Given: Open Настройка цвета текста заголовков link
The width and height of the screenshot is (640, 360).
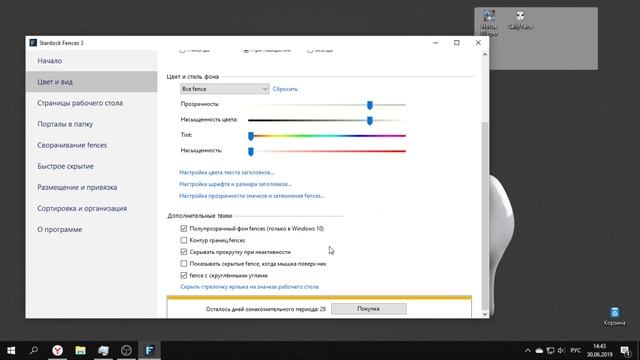Looking at the screenshot, I should tap(227, 172).
